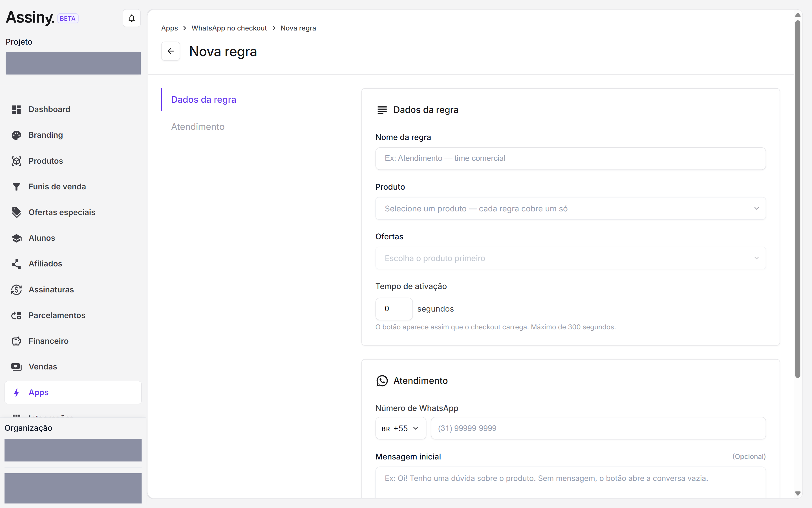
Task: Click the Parcelamentos icon
Action: [x=16, y=316]
